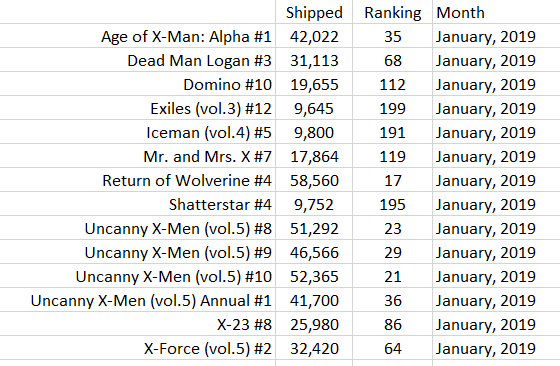This screenshot has height=366, width=560.
Task: Select the X-23 #8 title cell
Action: pos(138,324)
